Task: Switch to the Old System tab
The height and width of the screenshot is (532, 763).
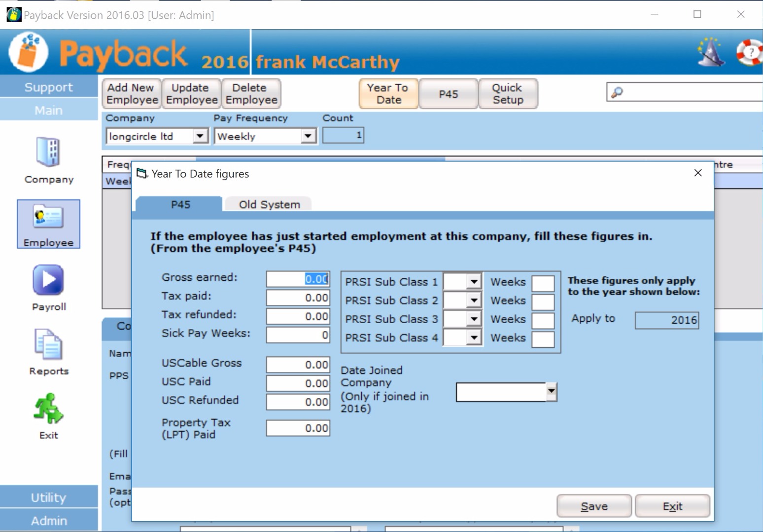Action: [269, 204]
